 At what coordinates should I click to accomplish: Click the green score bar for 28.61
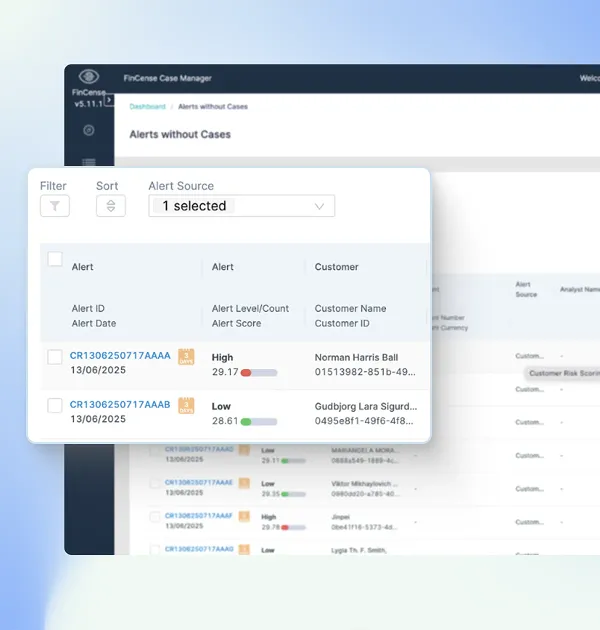coord(259,421)
